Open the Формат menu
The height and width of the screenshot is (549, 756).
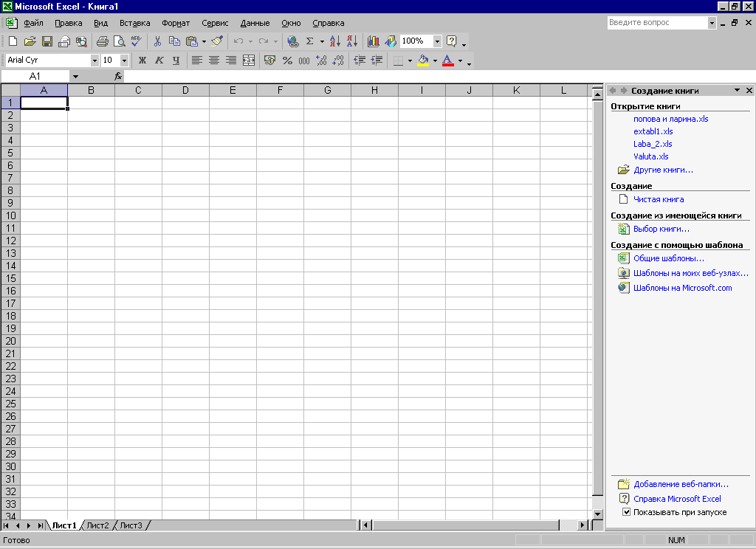click(x=176, y=23)
